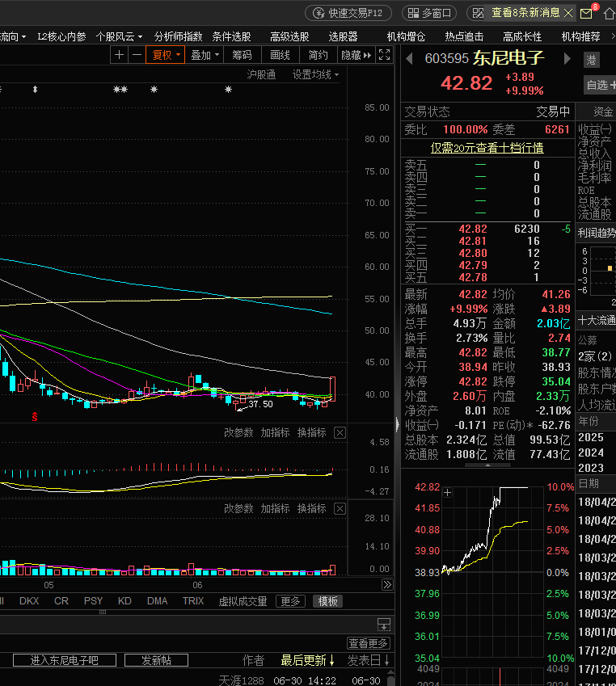616x686 pixels.
Task: Toggle 简约 simple mode
Action: click(x=319, y=55)
